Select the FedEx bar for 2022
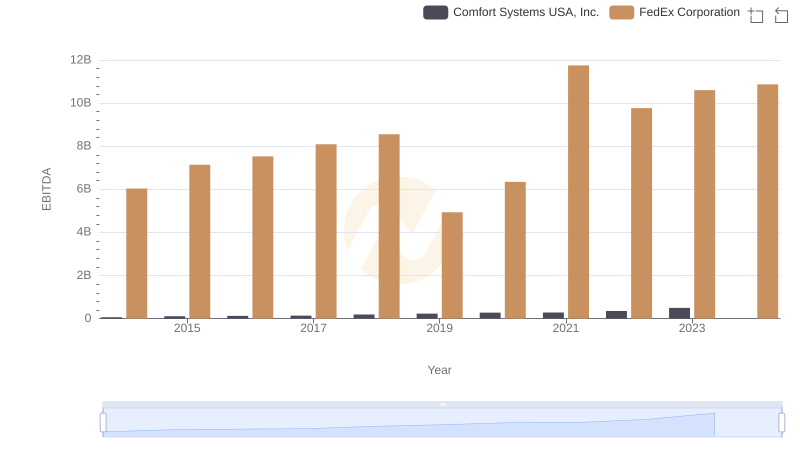 click(641, 213)
